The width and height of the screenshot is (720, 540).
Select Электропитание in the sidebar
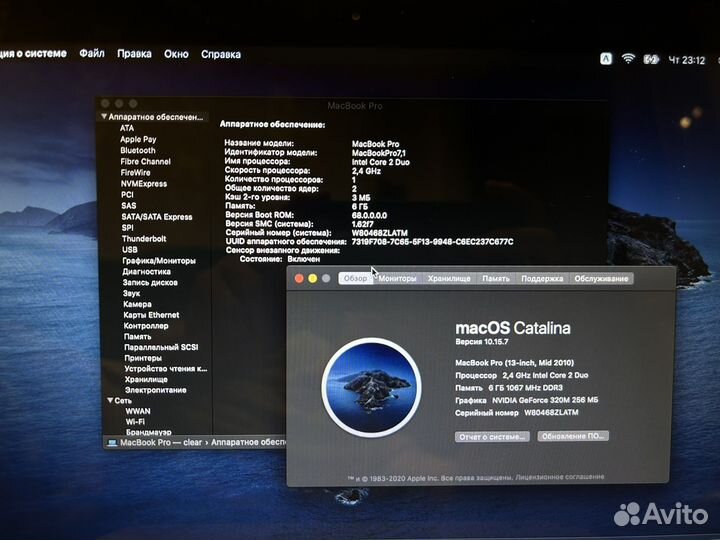tap(156, 390)
